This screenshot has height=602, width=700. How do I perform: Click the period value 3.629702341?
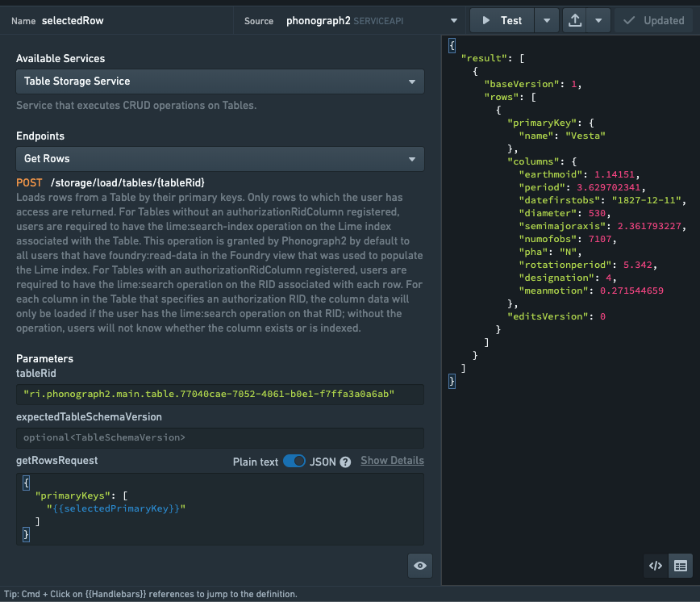tap(609, 187)
